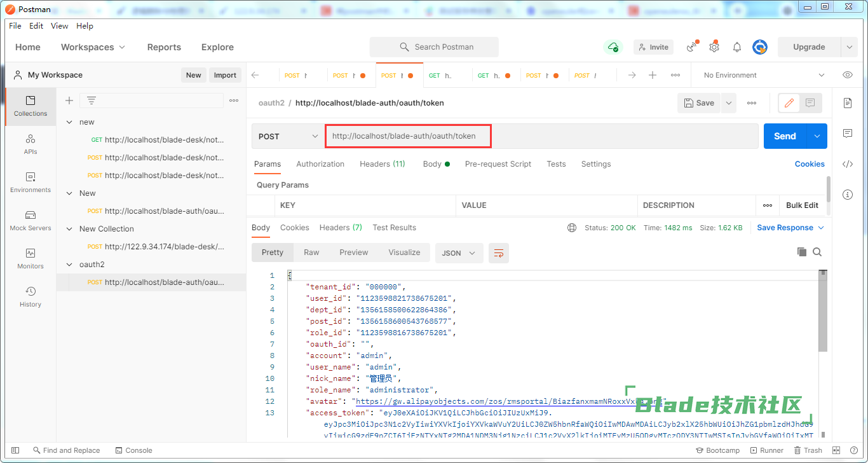The width and height of the screenshot is (868, 463).
Task: Open the Save button dropdown arrow
Action: (728, 102)
